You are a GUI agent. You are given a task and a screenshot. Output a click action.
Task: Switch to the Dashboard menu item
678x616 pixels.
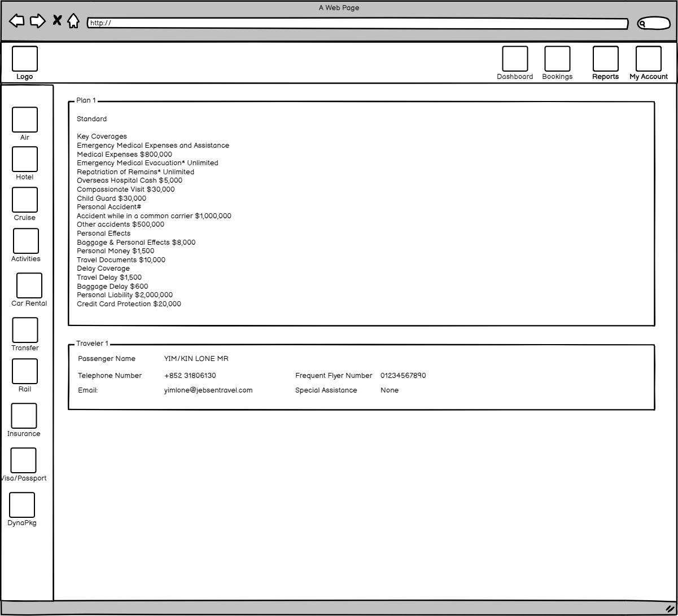pos(515,59)
